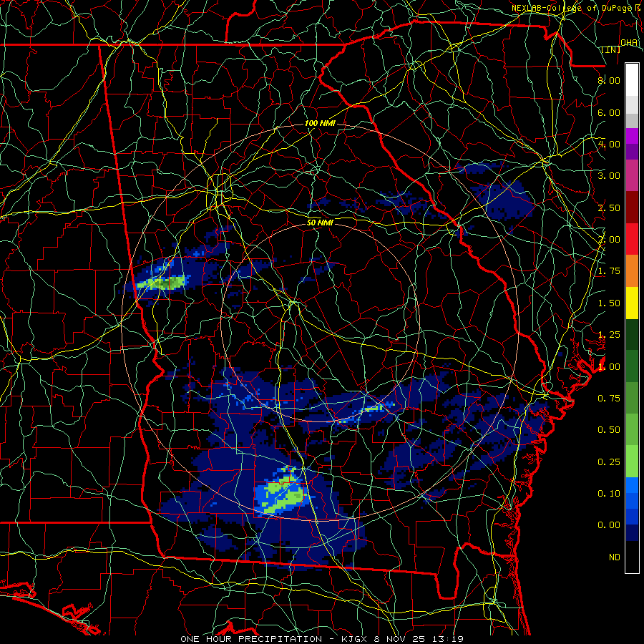Click the ND no-data legend label
Image resolution: width=644 pixels, height=644 pixels.
[x=615, y=557]
